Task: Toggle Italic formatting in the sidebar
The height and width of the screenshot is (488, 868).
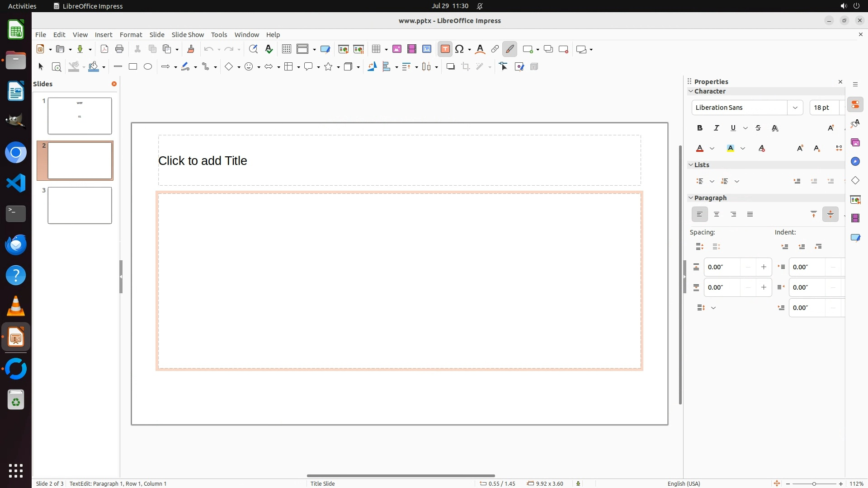Action: pyautogui.click(x=717, y=128)
